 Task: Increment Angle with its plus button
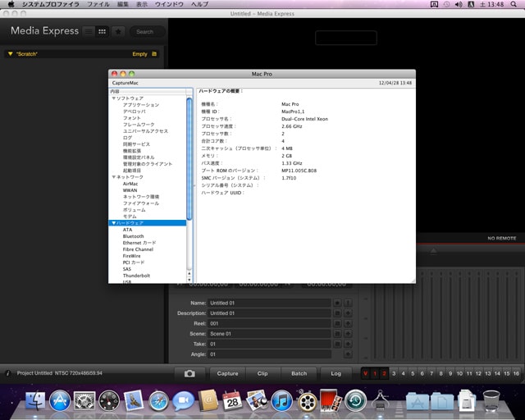[x=348, y=354]
